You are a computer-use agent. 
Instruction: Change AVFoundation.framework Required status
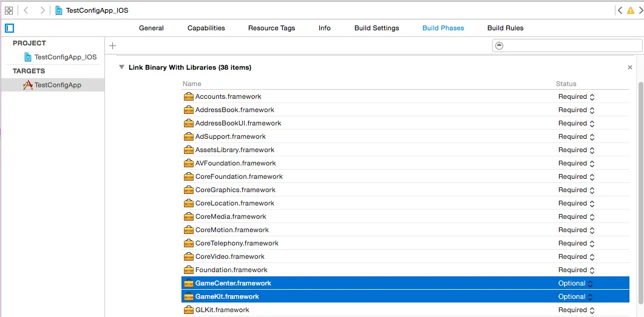tap(576, 163)
